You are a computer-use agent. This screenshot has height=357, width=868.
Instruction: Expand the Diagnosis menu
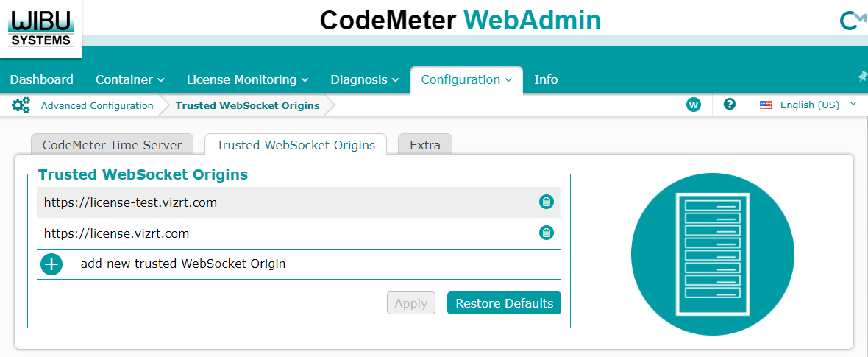[364, 79]
